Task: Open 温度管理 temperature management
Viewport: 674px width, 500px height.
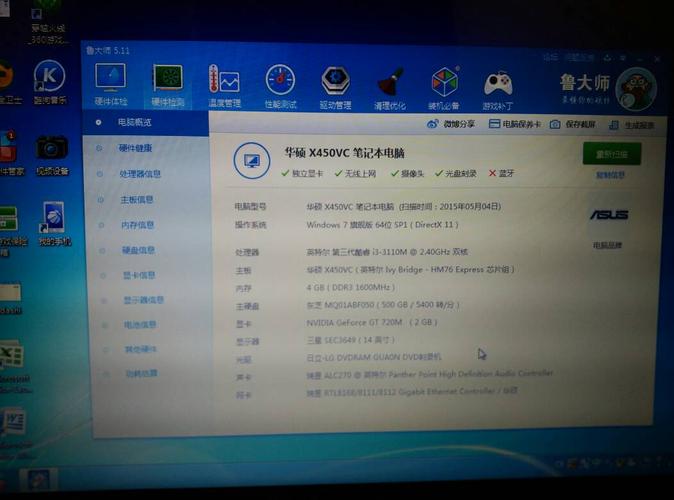Action: click(x=224, y=86)
